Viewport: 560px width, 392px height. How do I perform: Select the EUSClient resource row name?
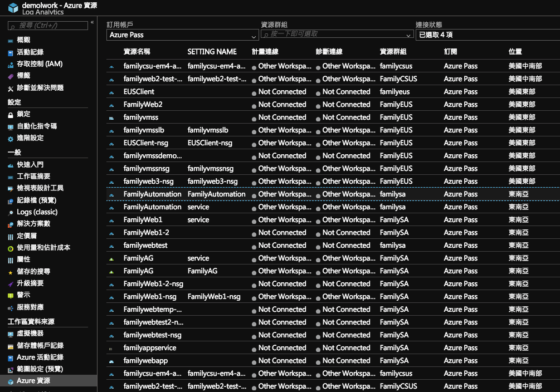tap(139, 92)
